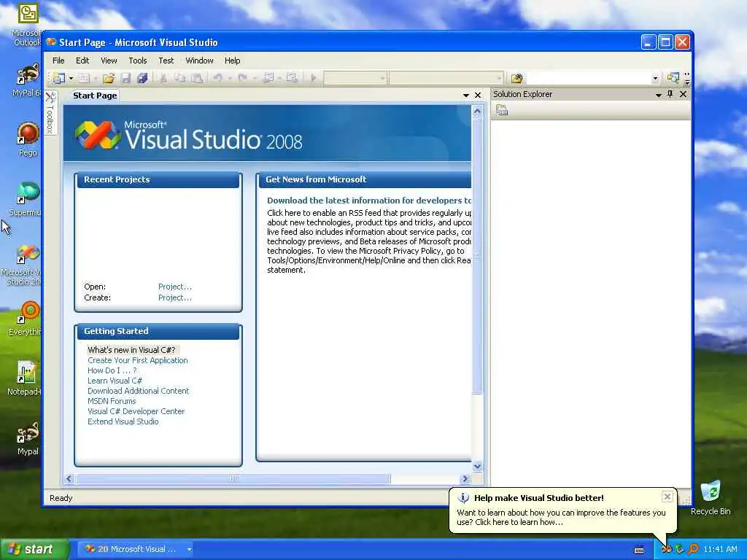Toggle Solution Explorer auto-hide pin

670,94
